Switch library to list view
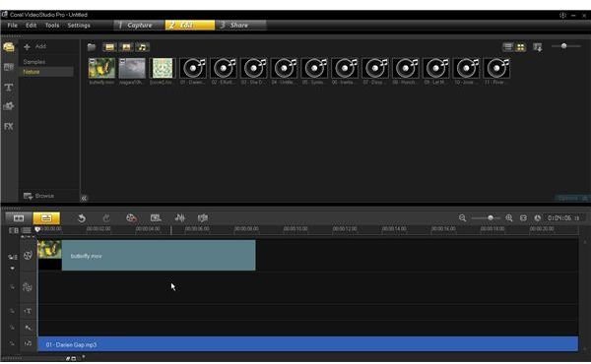591x364 pixels. [x=508, y=46]
